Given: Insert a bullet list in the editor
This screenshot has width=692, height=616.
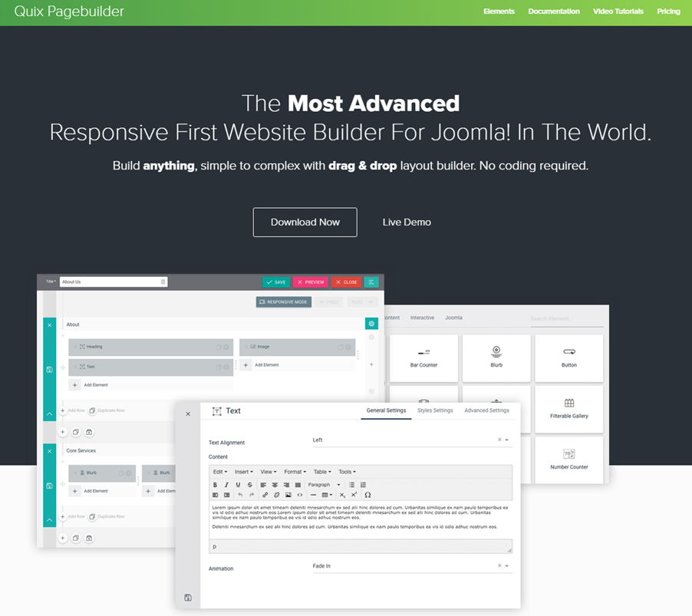Looking at the screenshot, I should [x=351, y=485].
